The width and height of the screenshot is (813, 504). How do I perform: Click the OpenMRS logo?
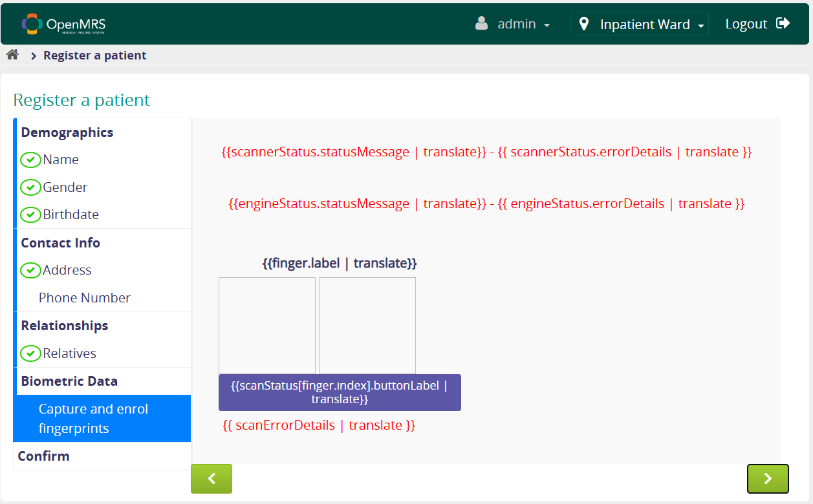[x=63, y=25]
